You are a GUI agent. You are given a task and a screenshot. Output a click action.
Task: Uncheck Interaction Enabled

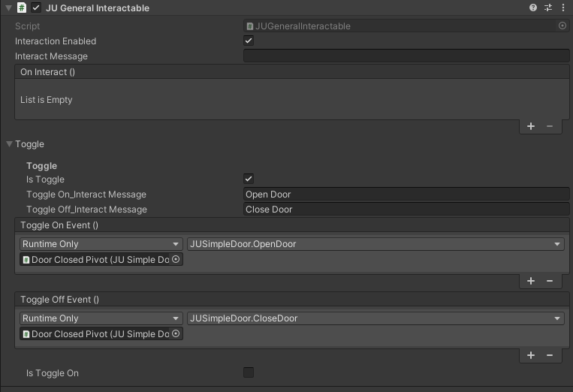249,41
